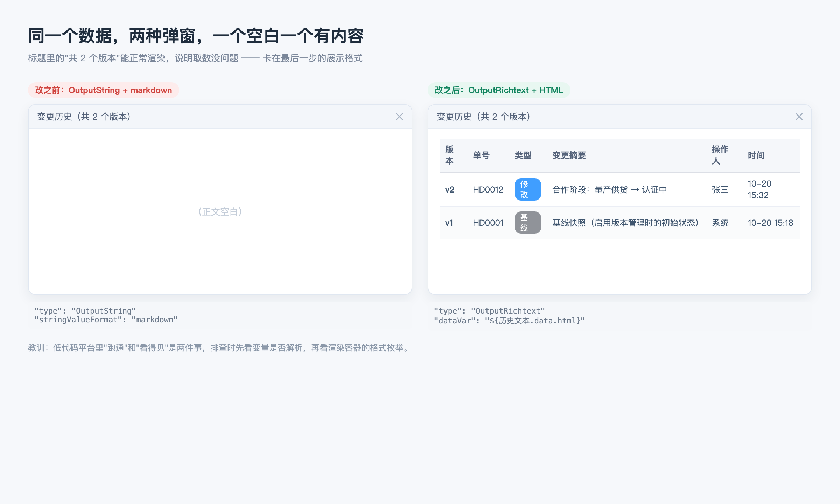
Task: Click the 变更摘要 column header
Action: pos(569,155)
